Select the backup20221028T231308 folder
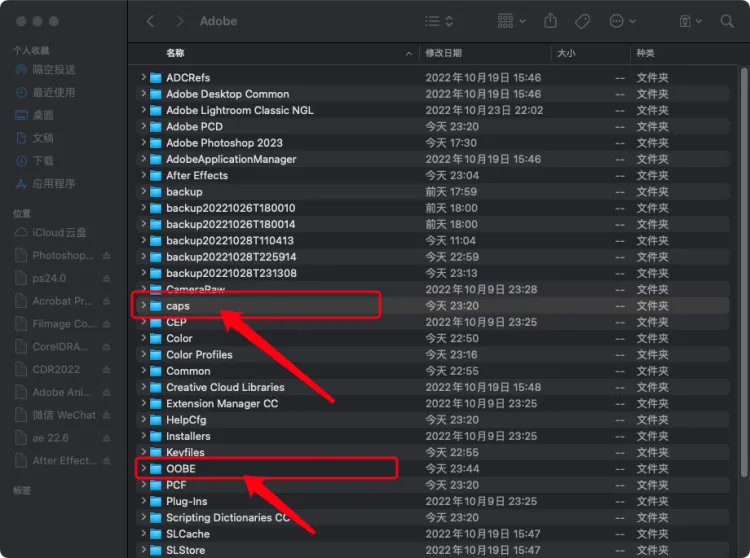The height and width of the screenshot is (558, 750). (231, 273)
